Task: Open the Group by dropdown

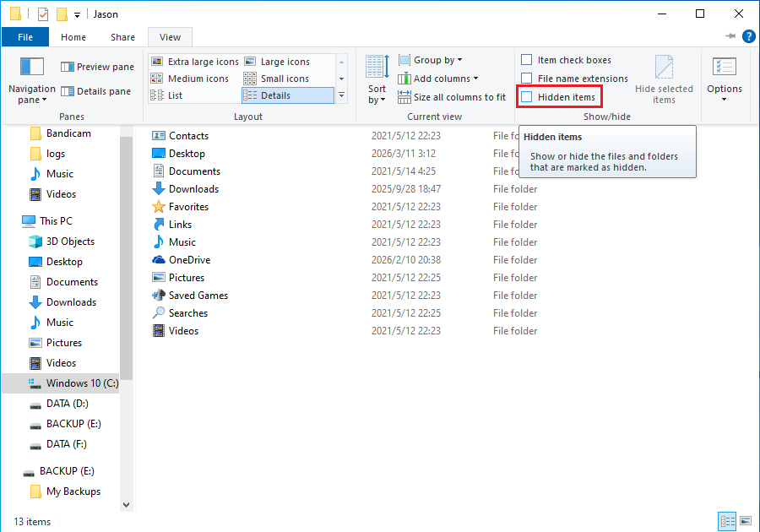Action: point(431,60)
